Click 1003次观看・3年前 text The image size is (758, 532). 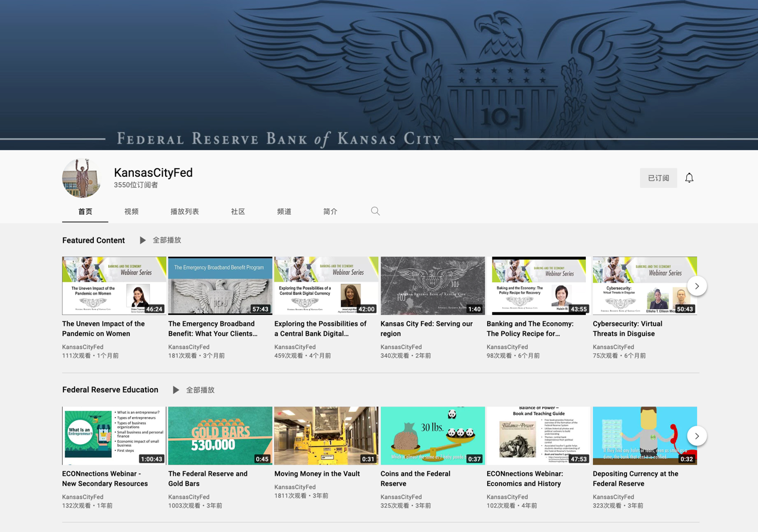click(195, 506)
